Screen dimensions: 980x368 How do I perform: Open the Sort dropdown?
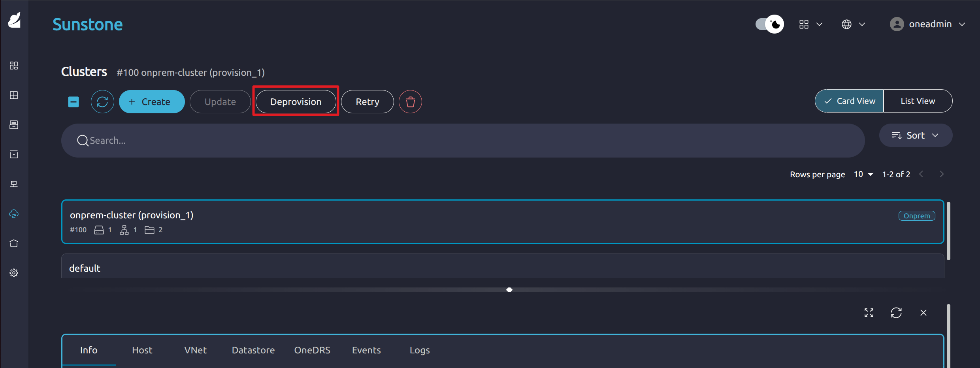tap(915, 135)
